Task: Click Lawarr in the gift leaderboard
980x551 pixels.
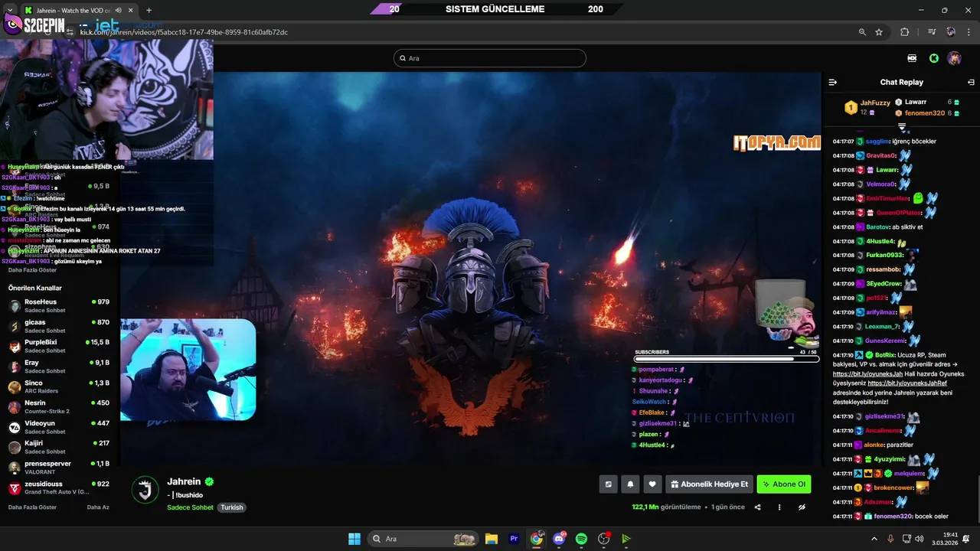Action: pyautogui.click(x=916, y=102)
